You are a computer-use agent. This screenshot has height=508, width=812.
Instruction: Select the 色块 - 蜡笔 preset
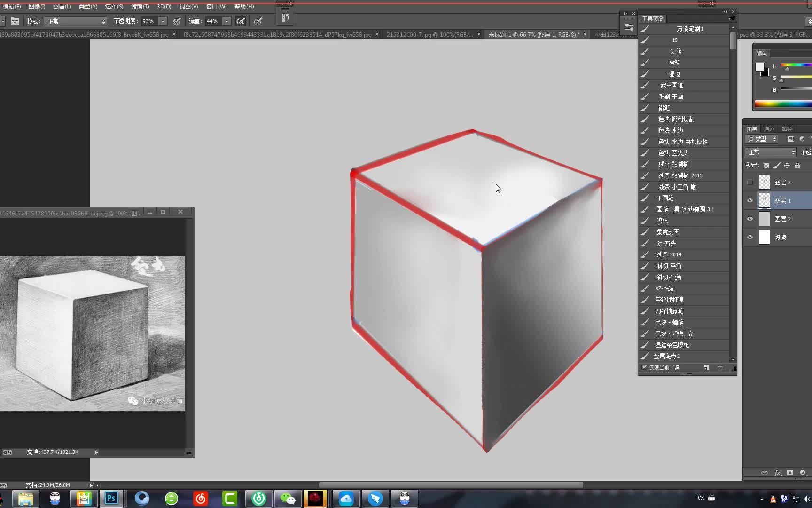click(x=684, y=322)
